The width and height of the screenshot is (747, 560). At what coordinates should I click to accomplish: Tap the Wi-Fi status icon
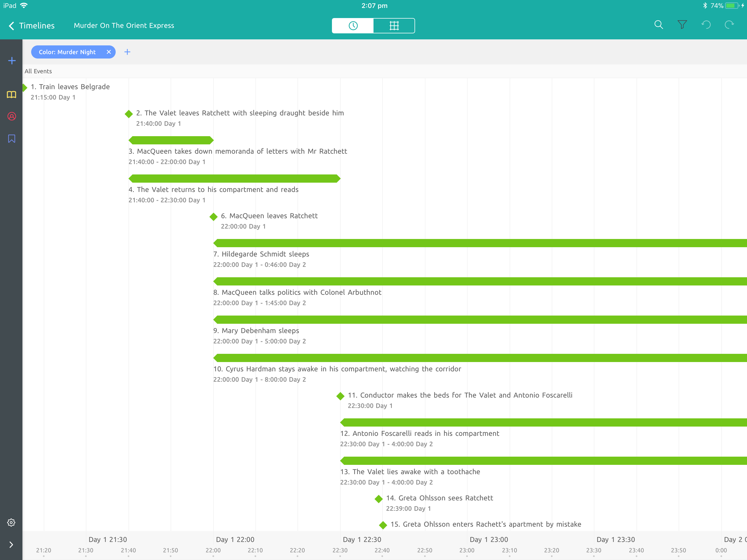(24, 5)
